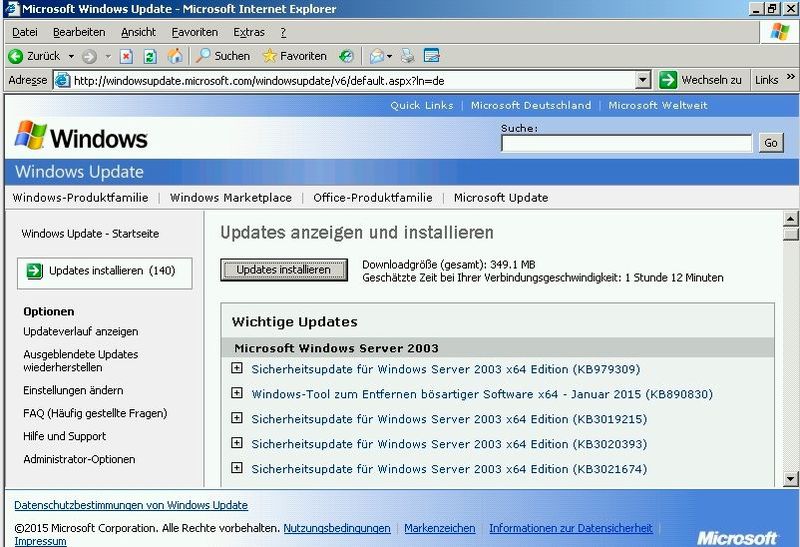Click the page icon in the address bar

62,81
